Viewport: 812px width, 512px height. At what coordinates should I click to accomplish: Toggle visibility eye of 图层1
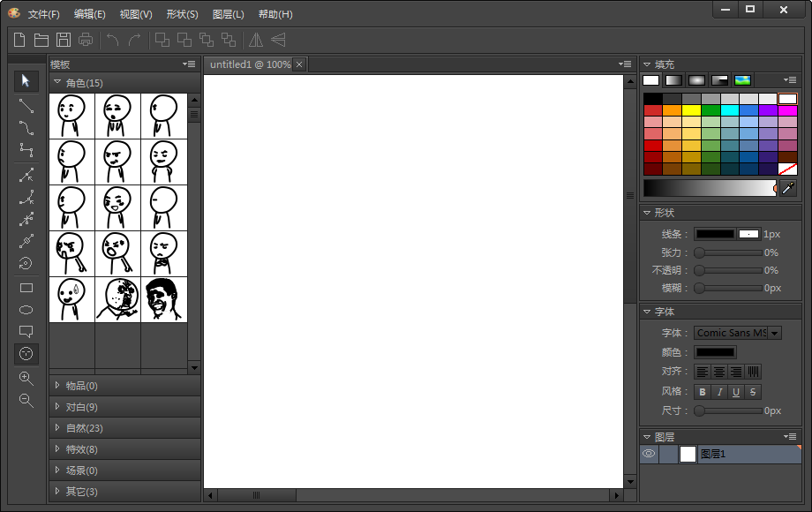649,454
